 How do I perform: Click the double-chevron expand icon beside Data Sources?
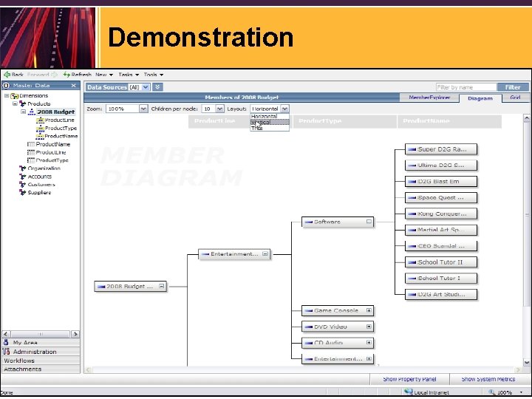pos(157,87)
